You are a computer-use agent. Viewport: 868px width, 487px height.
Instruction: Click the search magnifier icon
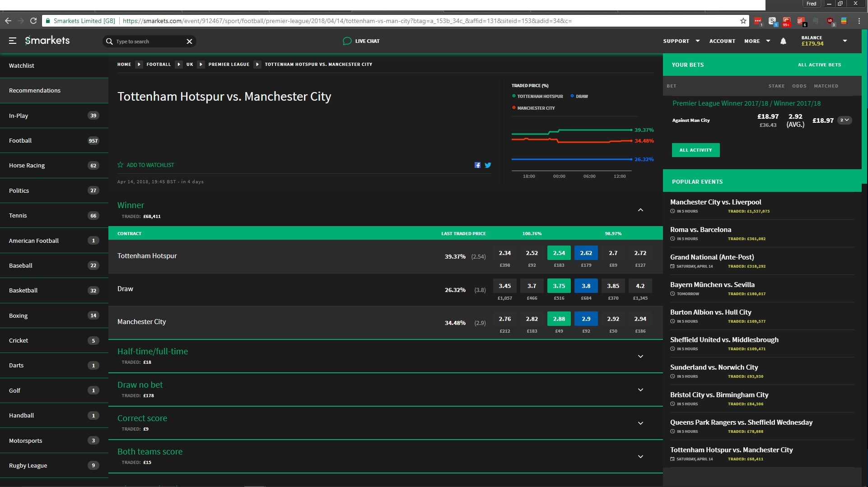click(109, 42)
